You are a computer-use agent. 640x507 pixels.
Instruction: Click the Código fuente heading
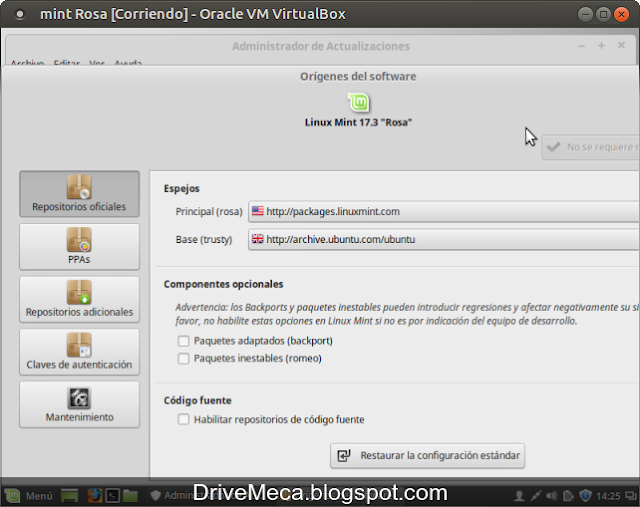click(198, 400)
